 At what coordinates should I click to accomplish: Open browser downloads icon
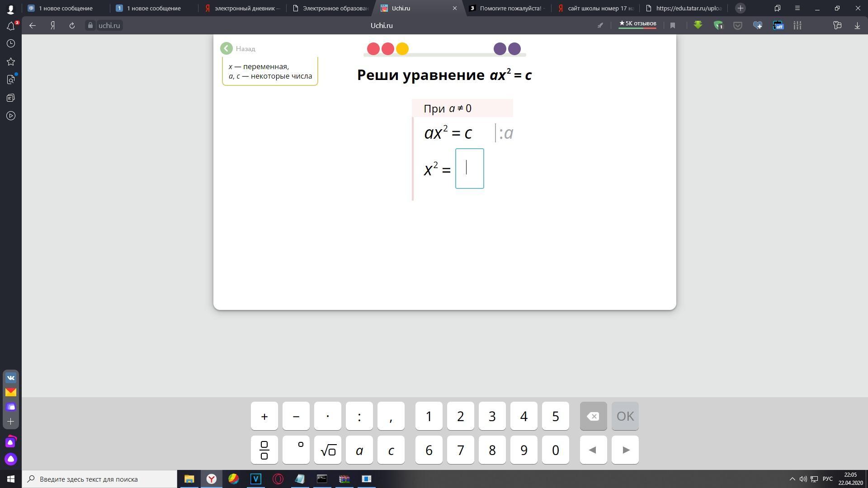coord(857,26)
